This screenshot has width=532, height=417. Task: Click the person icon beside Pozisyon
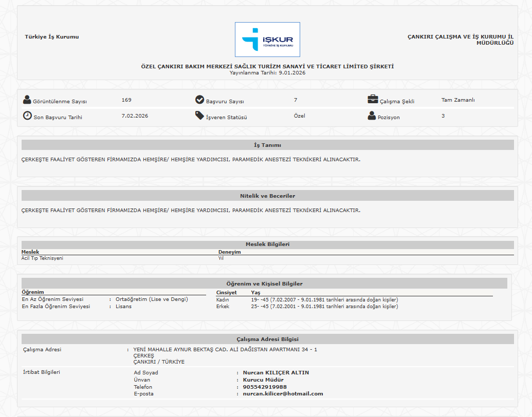[372, 116]
